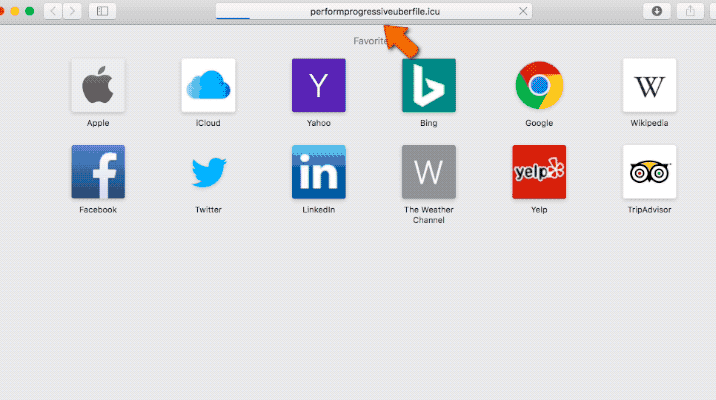716x400 pixels.
Task: Toggle the Safari sidebar button
Action: (102, 11)
